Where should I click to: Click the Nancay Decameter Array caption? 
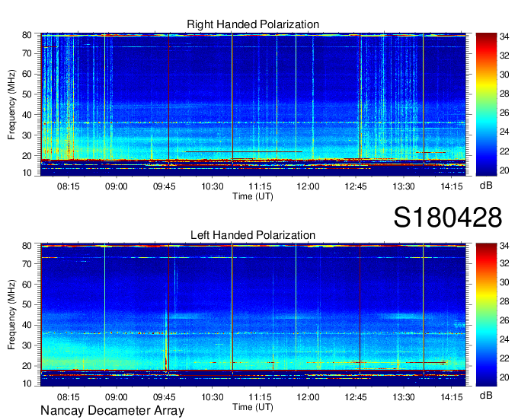112,411
